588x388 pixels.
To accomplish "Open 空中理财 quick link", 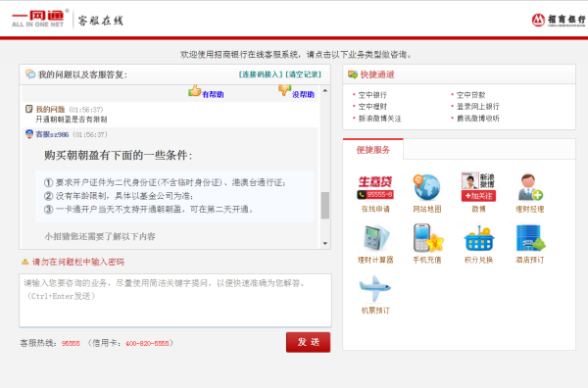I will [372, 107].
